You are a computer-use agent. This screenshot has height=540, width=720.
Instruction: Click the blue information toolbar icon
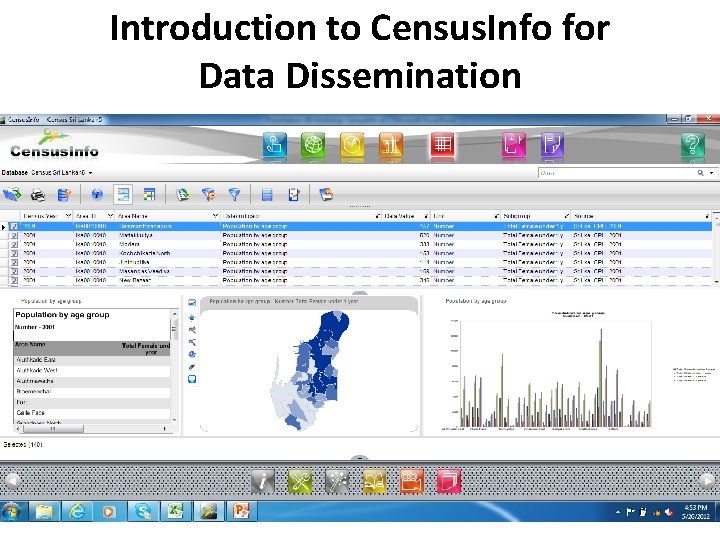coord(97,194)
